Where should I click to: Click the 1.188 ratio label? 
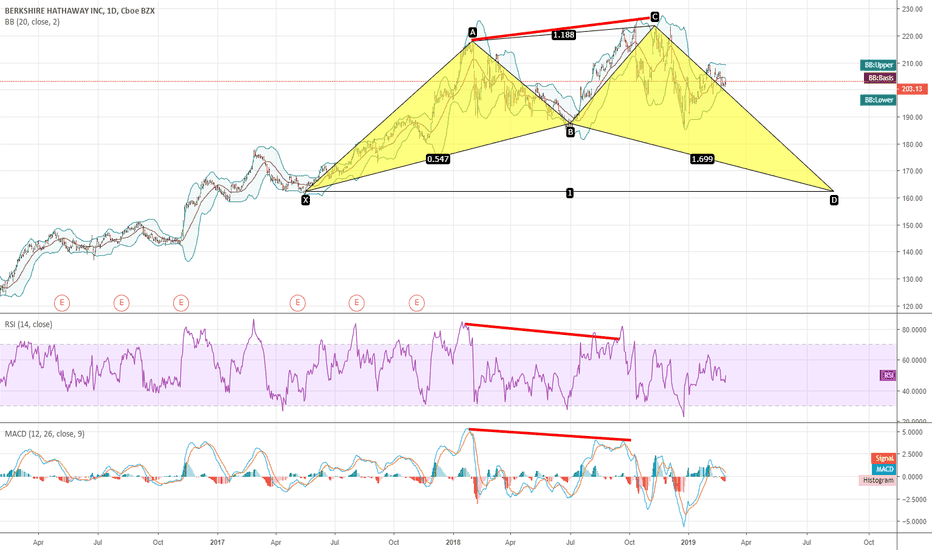[563, 35]
